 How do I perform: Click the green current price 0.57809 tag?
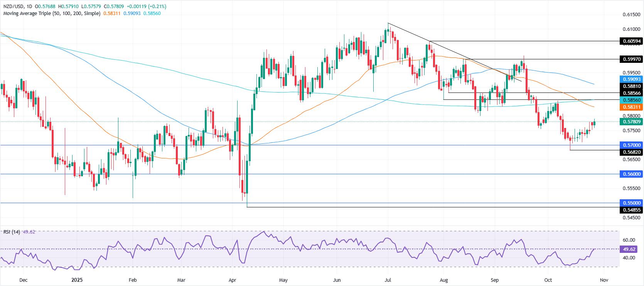pyautogui.click(x=631, y=121)
